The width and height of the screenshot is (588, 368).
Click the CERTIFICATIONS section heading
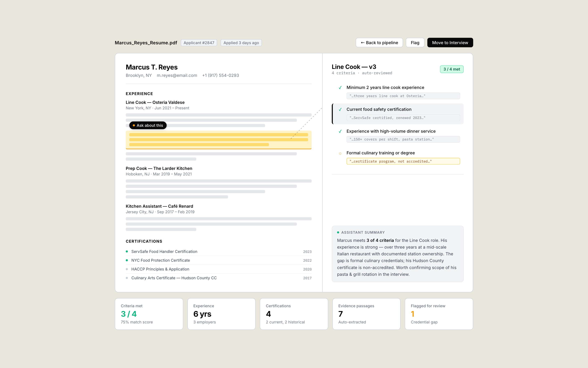point(144,241)
